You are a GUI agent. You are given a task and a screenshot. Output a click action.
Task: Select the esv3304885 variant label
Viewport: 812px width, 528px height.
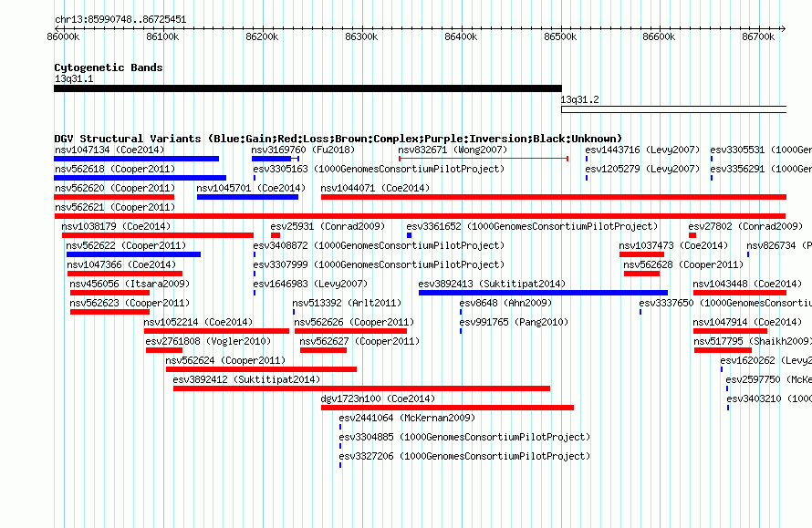464,437
